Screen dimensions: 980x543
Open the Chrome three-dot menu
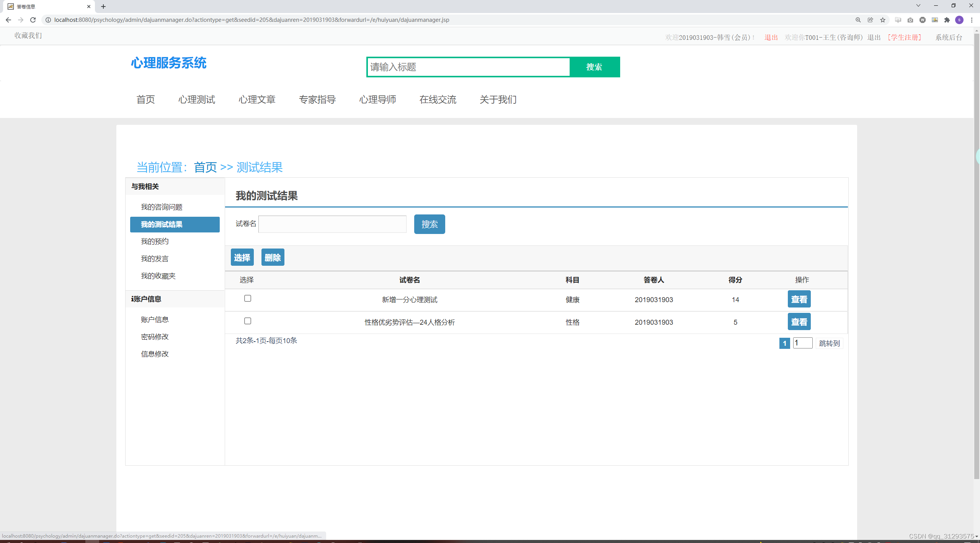972,20
